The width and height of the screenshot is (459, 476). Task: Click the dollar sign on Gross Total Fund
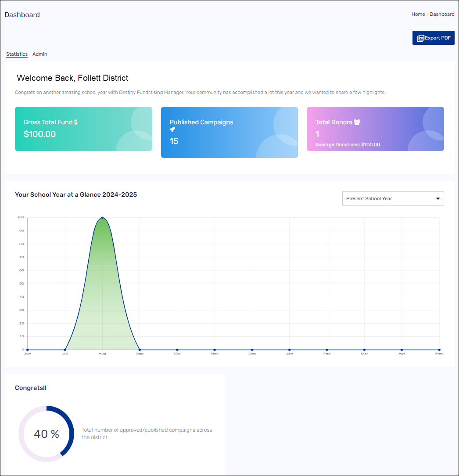pyautogui.click(x=76, y=123)
